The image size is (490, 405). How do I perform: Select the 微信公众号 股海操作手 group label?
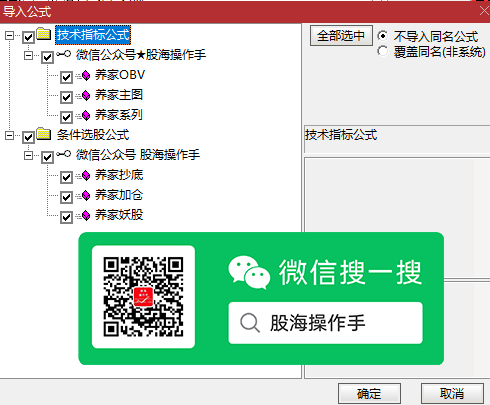pos(138,155)
